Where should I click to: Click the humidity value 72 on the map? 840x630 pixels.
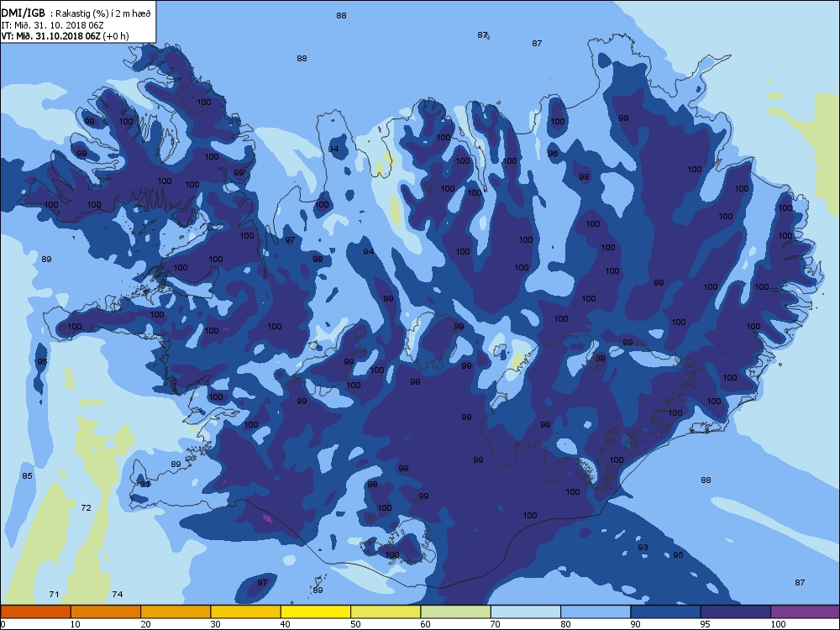pos(86,508)
